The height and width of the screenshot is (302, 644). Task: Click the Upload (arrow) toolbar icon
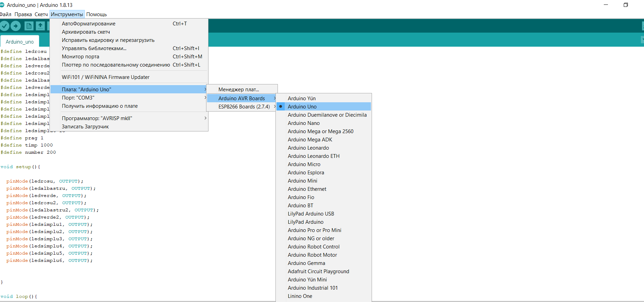pos(15,26)
